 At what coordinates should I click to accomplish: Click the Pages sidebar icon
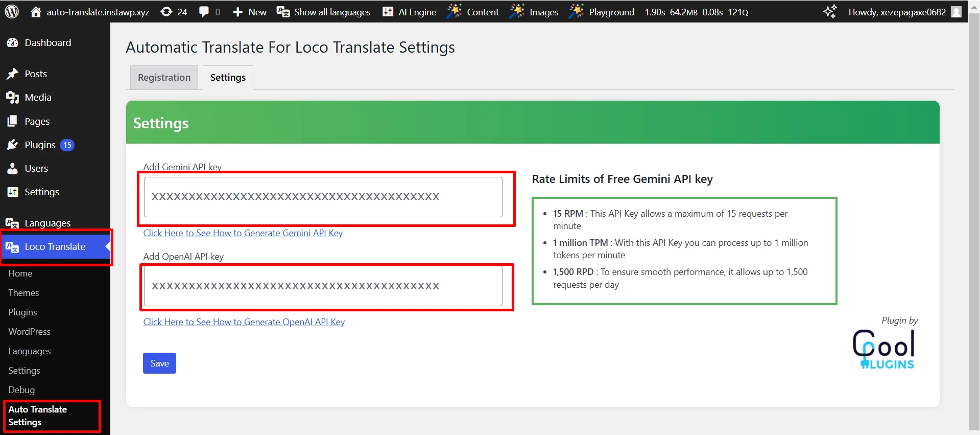(x=13, y=121)
